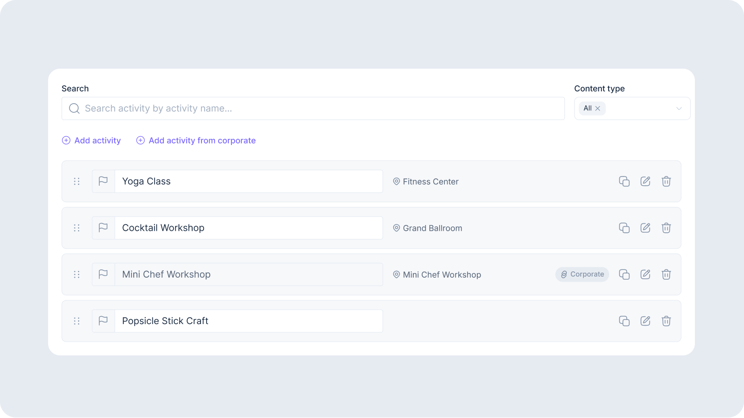The image size is (744, 418).
Task: Grab the drag handle for Mini Chef Workshop
Action: point(77,274)
